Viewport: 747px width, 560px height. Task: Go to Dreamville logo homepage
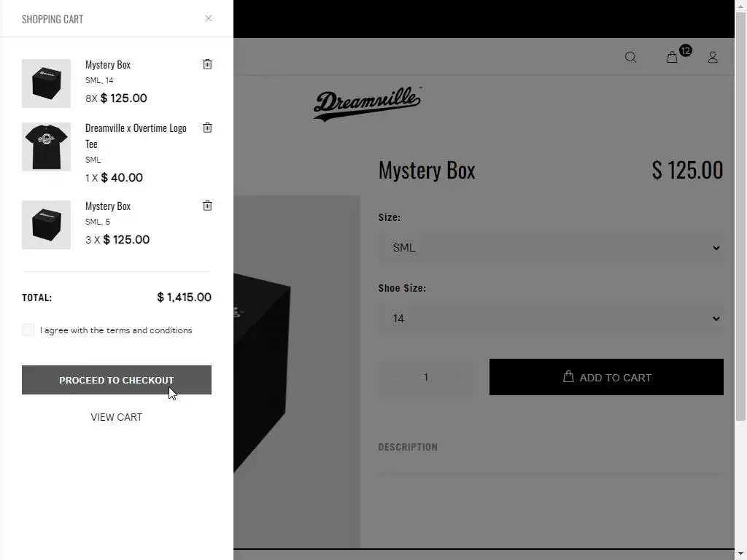[x=368, y=104]
